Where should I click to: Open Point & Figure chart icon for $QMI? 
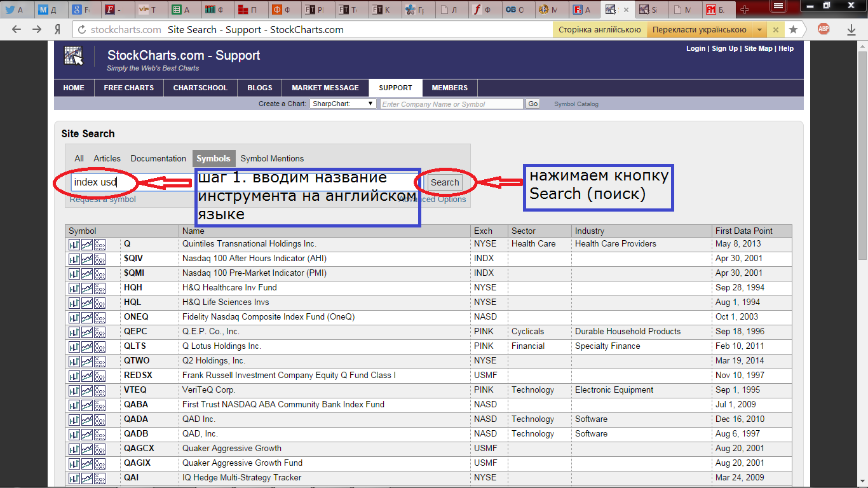[x=99, y=273]
